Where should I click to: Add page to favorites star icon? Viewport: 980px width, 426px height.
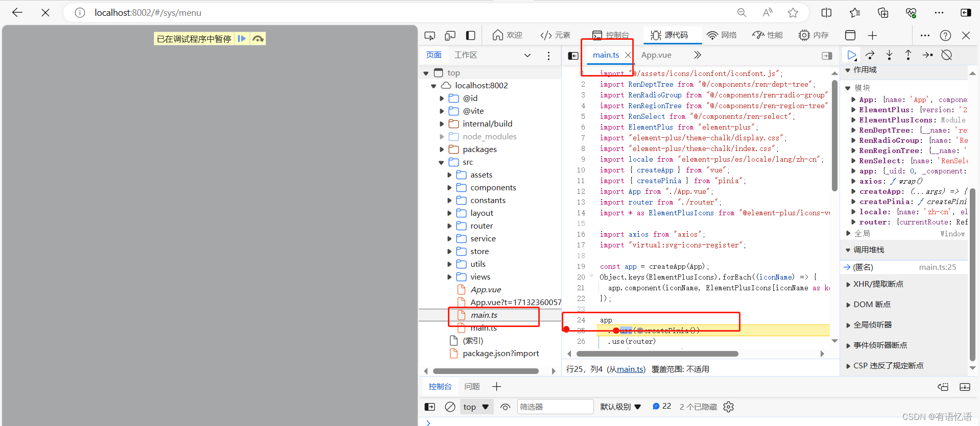click(793, 13)
